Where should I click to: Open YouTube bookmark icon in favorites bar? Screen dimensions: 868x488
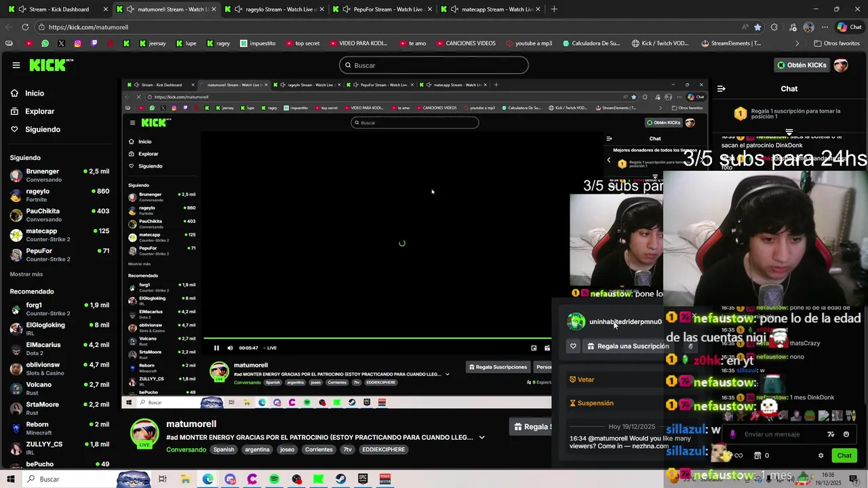tap(28, 43)
